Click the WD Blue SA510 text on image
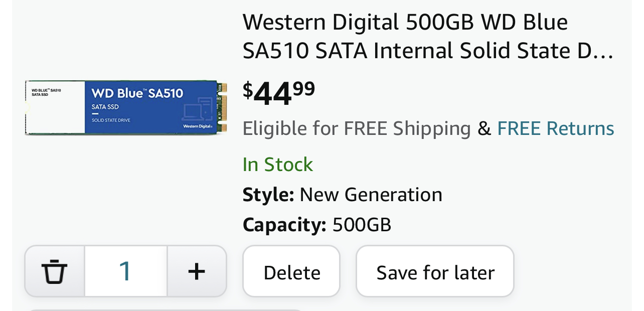 137,93
